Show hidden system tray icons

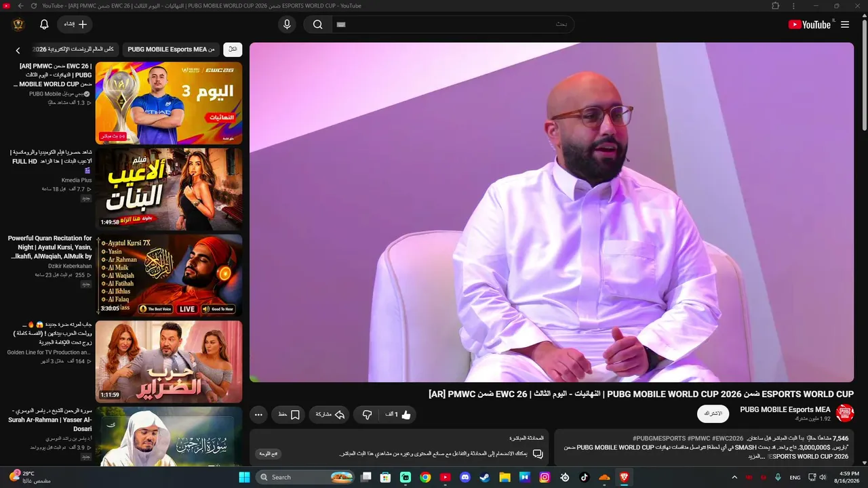(734, 477)
